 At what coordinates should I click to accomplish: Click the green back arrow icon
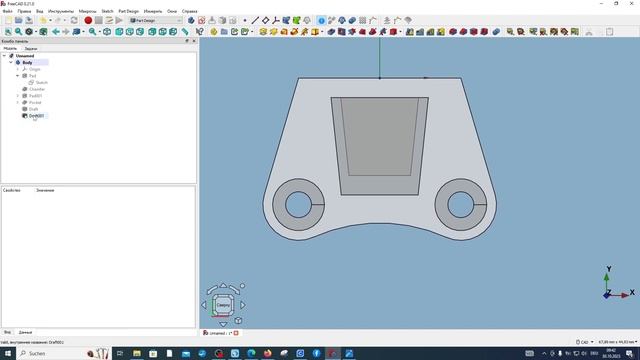56,31
